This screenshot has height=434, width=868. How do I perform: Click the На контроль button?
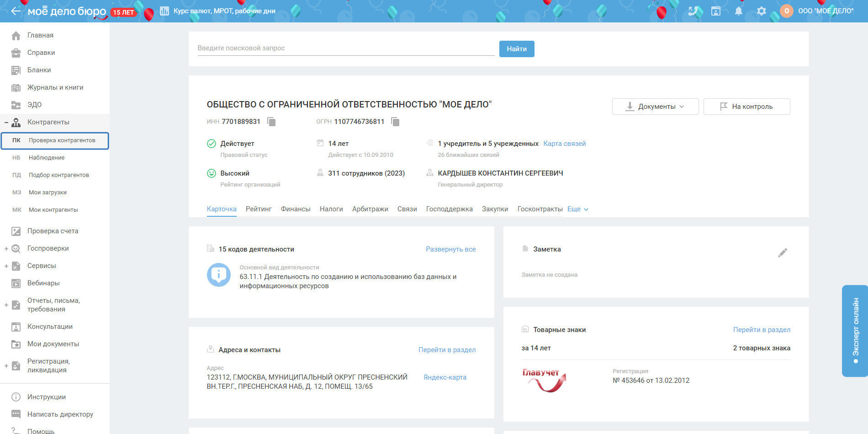[747, 107]
